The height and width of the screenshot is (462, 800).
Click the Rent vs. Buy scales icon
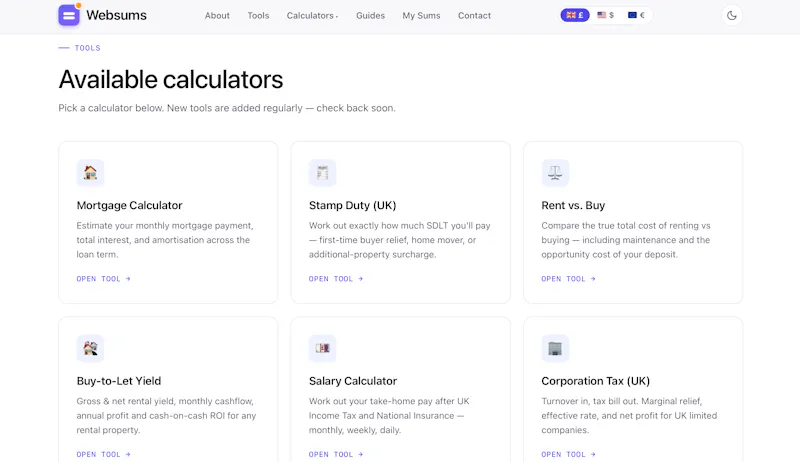point(555,173)
